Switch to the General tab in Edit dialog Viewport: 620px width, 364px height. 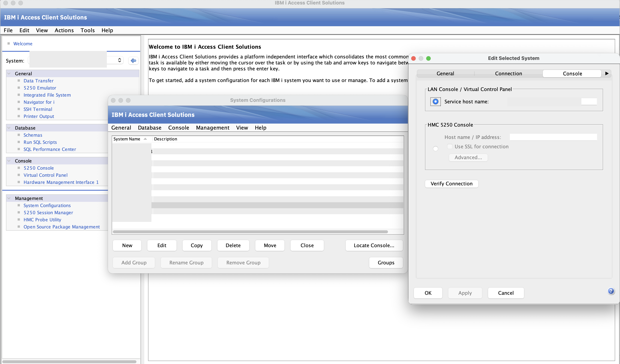pyautogui.click(x=445, y=73)
